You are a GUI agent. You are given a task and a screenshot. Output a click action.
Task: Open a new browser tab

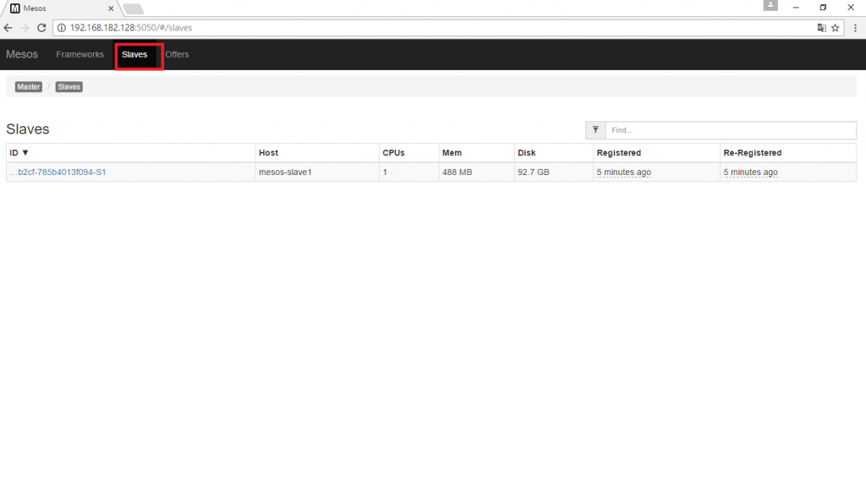(x=133, y=8)
